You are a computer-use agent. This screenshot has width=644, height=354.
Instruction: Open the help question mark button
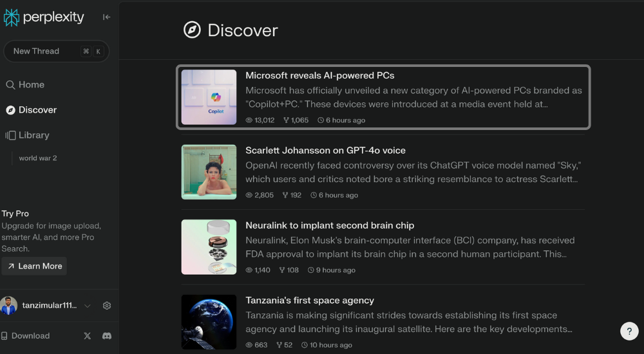629,331
